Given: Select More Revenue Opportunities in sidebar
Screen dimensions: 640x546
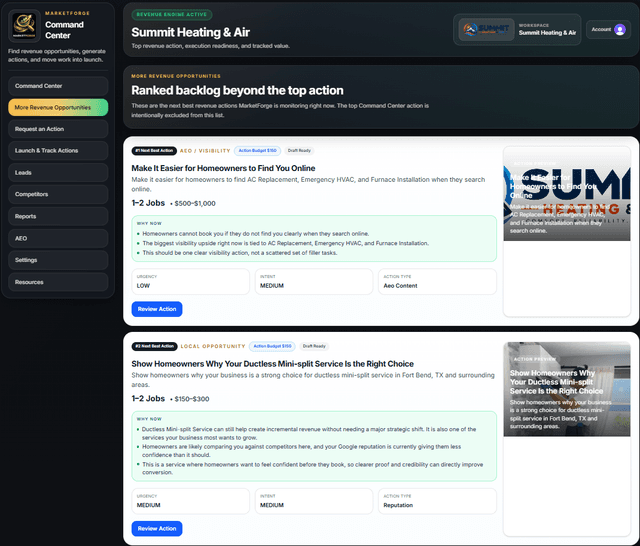Looking at the screenshot, I should tap(58, 107).
